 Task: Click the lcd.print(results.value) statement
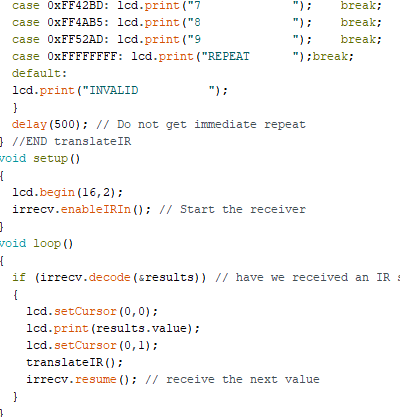point(113,328)
